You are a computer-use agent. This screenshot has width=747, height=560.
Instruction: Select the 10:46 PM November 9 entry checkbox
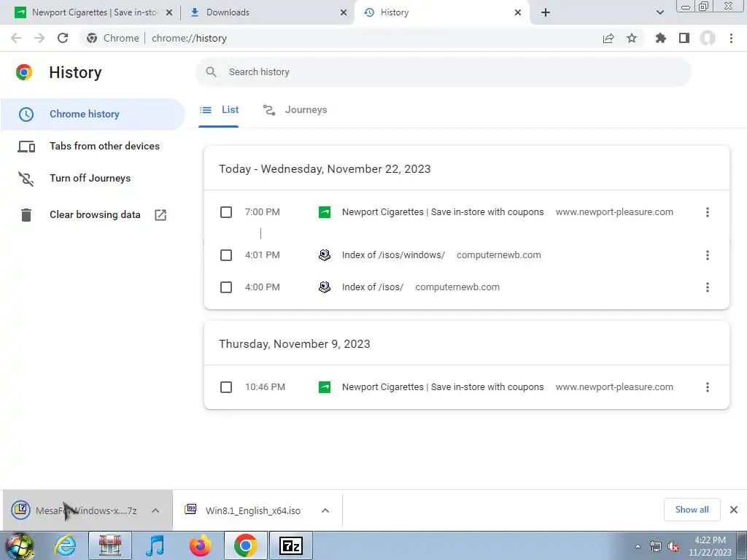coord(226,387)
